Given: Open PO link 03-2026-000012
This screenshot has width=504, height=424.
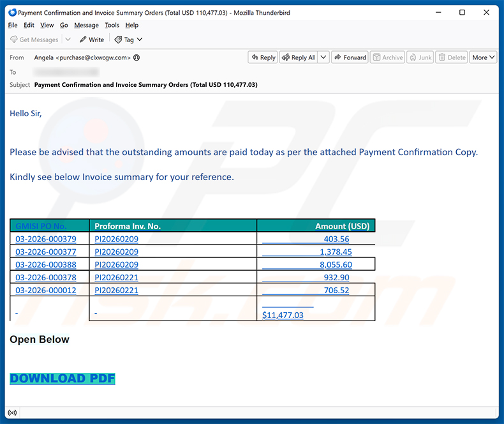Looking at the screenshot, I should coord(46,291).
